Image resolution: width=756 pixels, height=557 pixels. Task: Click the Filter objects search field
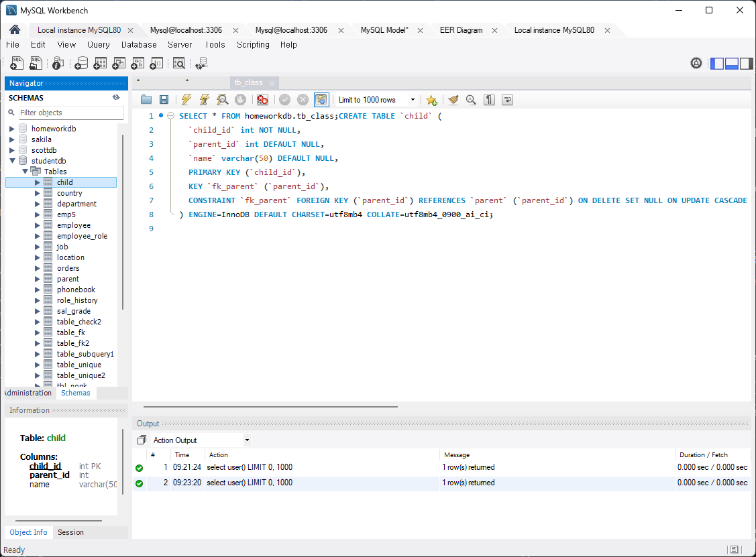click(71, 112)
